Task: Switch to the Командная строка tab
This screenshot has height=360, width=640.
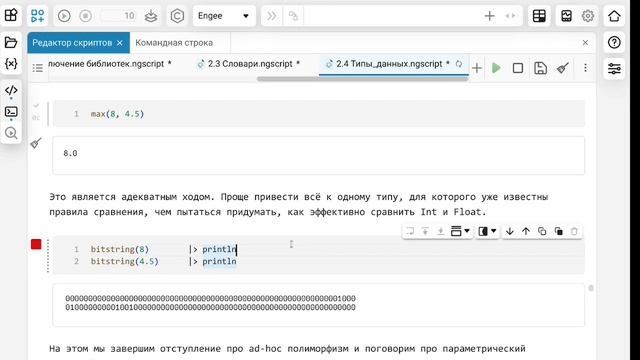Action: coord(174,42)
